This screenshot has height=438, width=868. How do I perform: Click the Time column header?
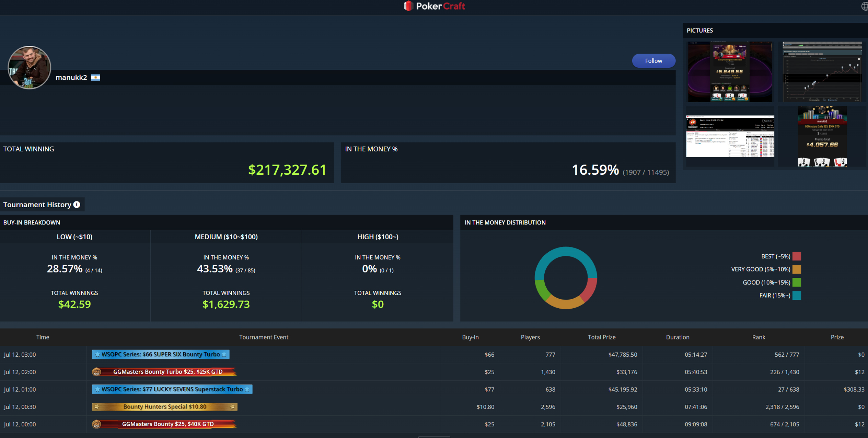tap(43, 337)
